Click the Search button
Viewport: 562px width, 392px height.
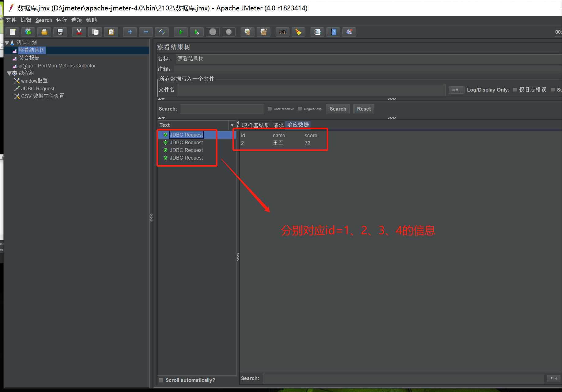pos(338,109)
